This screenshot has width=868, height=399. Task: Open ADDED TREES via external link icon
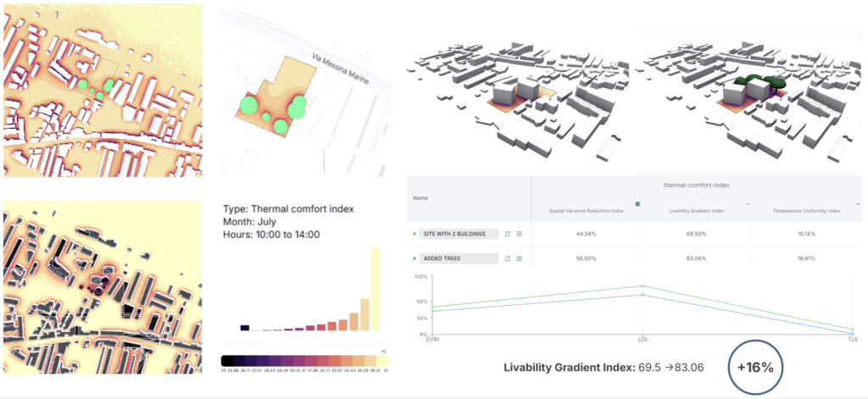507,258
